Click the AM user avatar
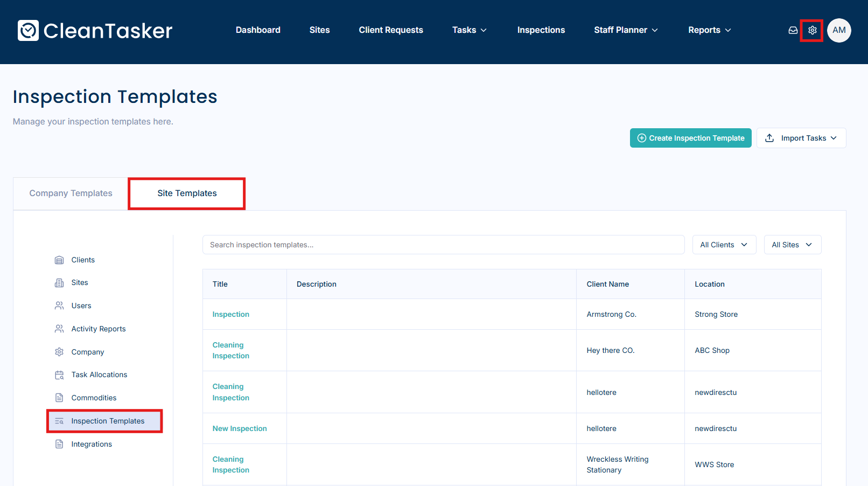Viewport: 868px width, 486px height. 839,30
